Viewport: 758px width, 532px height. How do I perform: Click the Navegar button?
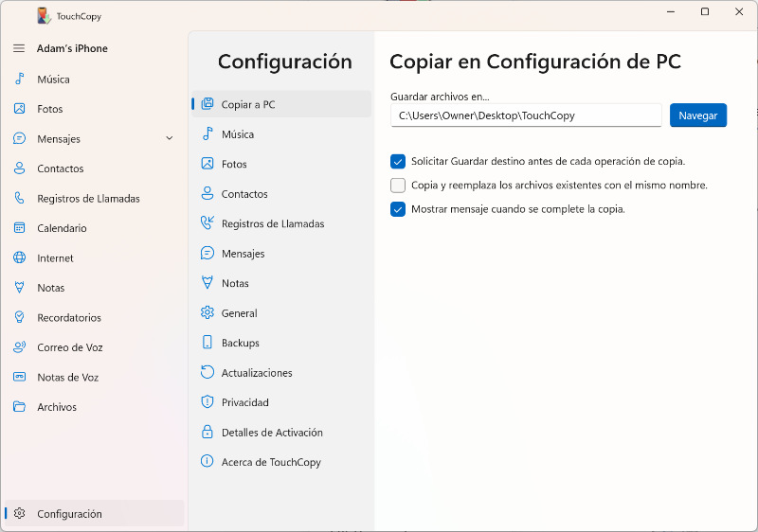698,115
